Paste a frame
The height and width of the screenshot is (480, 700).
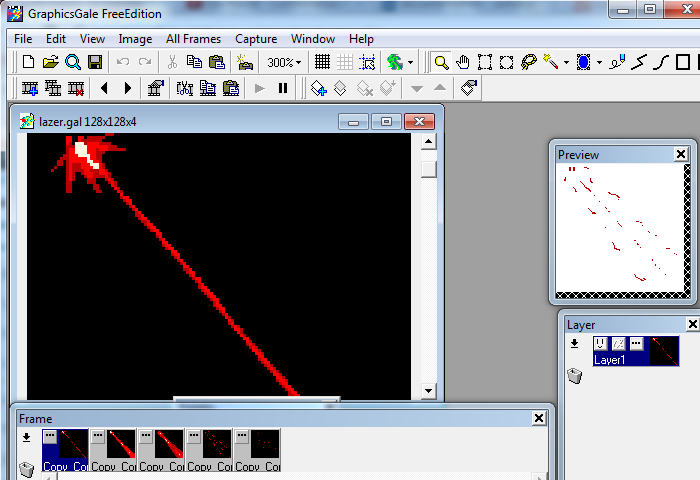231,88
